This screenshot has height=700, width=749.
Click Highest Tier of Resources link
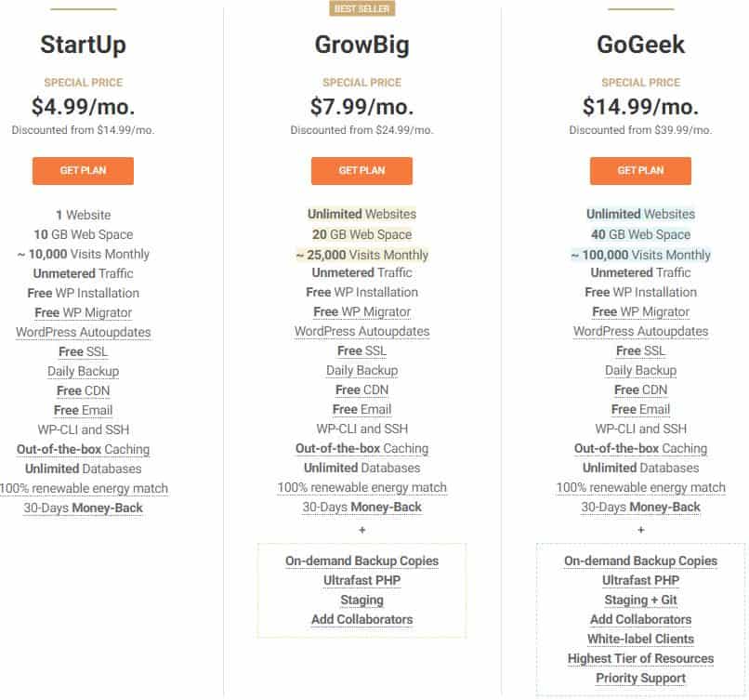point(640,658)
